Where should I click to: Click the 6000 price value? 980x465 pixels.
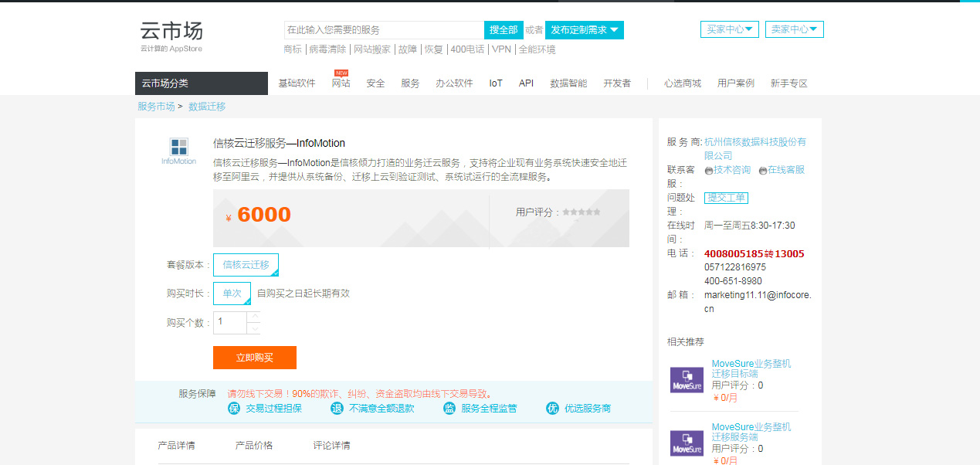(264, 215)
